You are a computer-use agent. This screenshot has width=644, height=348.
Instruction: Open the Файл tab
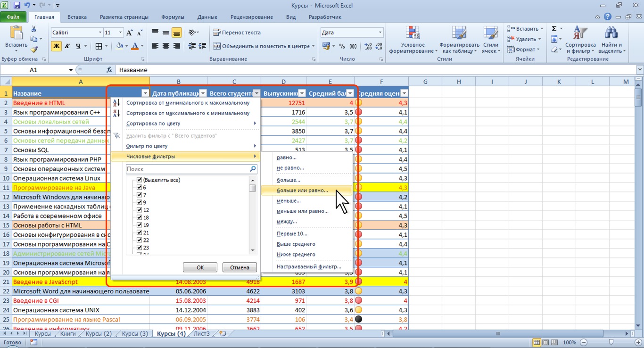point(13,17)
